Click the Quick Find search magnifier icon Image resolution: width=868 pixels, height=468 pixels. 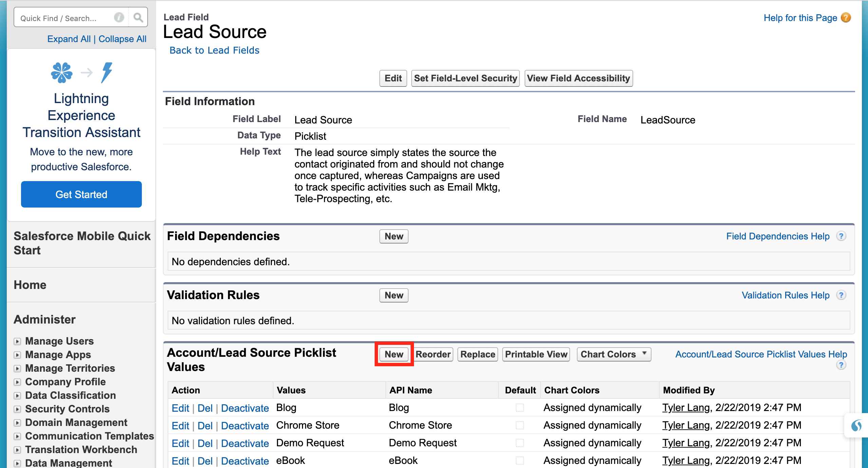pos(138,17)
